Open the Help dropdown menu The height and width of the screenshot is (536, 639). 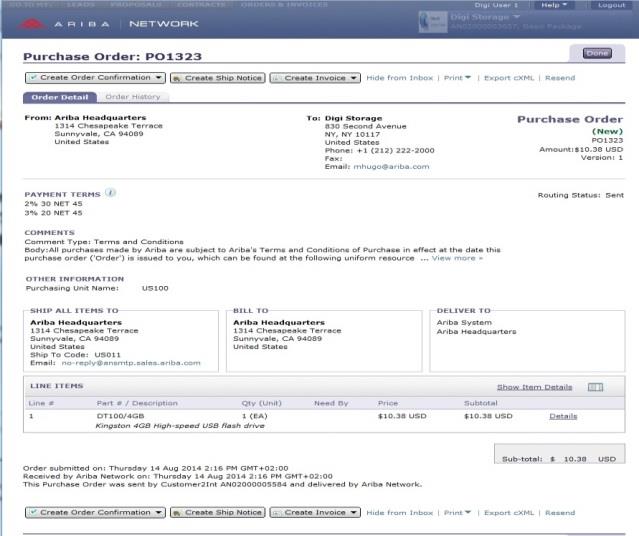pos(554,5)
